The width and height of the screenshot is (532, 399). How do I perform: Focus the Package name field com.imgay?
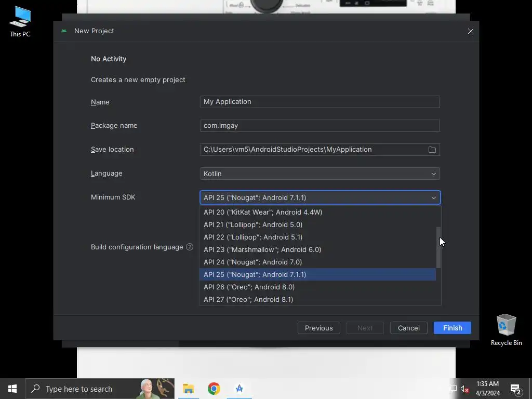click(x=320, y=126)
